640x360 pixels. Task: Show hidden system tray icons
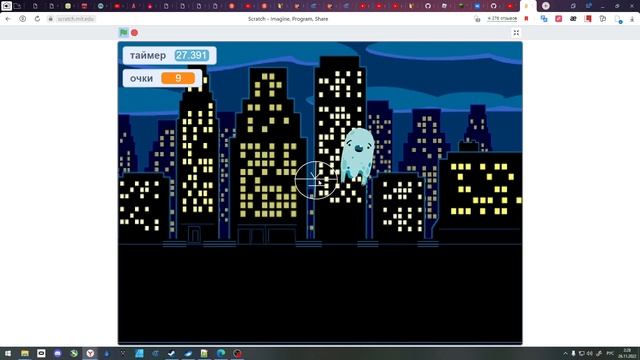point(565,353)
